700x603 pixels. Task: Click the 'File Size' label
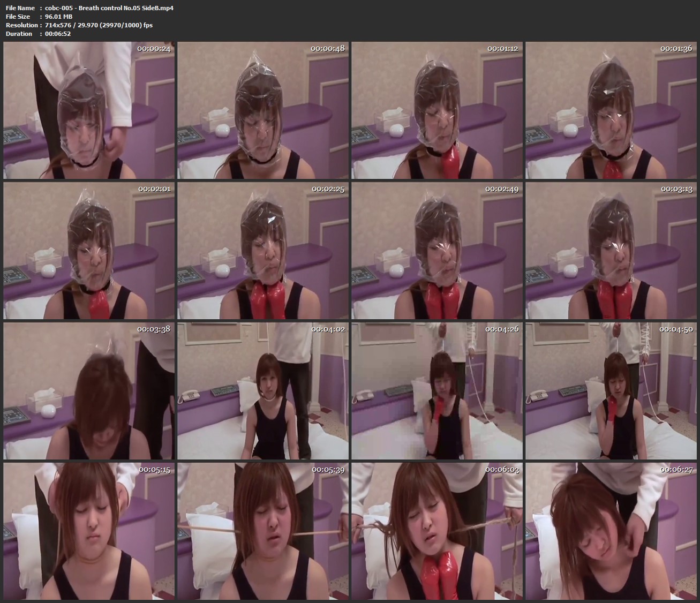(x=18, y=17)
